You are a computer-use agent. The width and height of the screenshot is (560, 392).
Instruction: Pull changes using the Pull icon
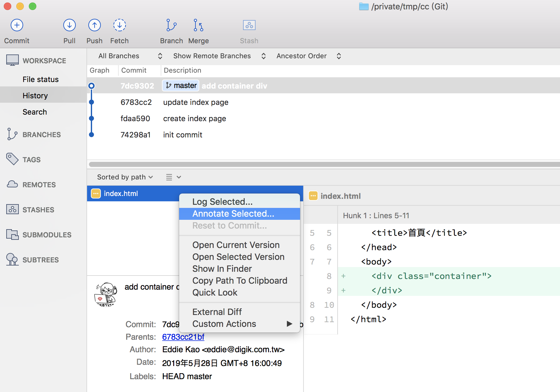click(x=69, y=25)
